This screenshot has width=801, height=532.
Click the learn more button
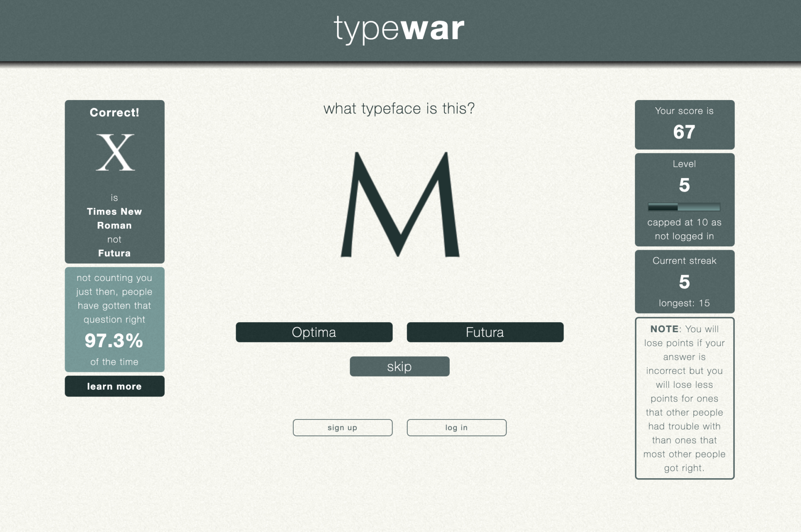114,386
